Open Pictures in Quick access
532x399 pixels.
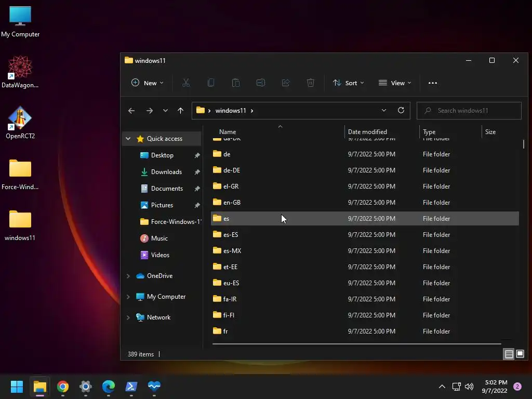pyautogui.click(x=162, y=205)
